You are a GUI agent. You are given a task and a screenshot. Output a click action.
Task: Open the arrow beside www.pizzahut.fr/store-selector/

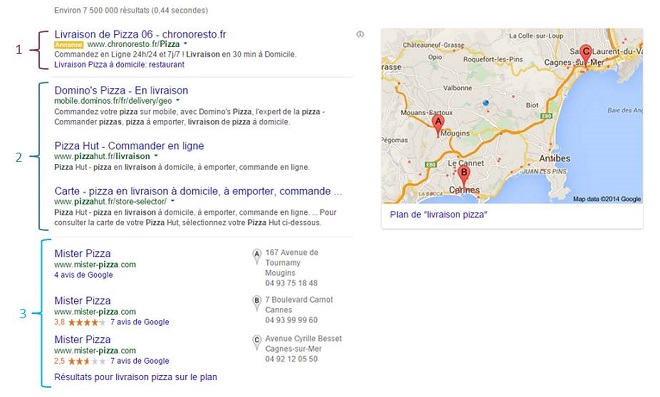[172, 201]
